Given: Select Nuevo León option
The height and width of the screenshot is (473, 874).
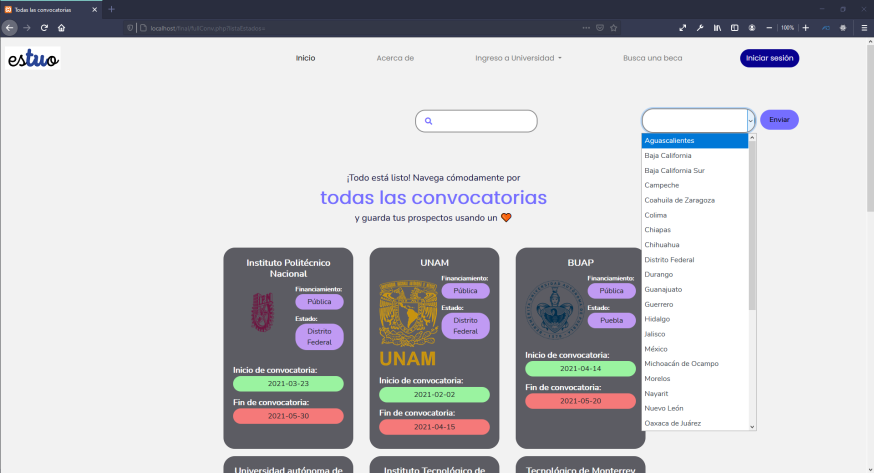Looking at the screenshot, I should pyautogui.click(x=695, y=408).
